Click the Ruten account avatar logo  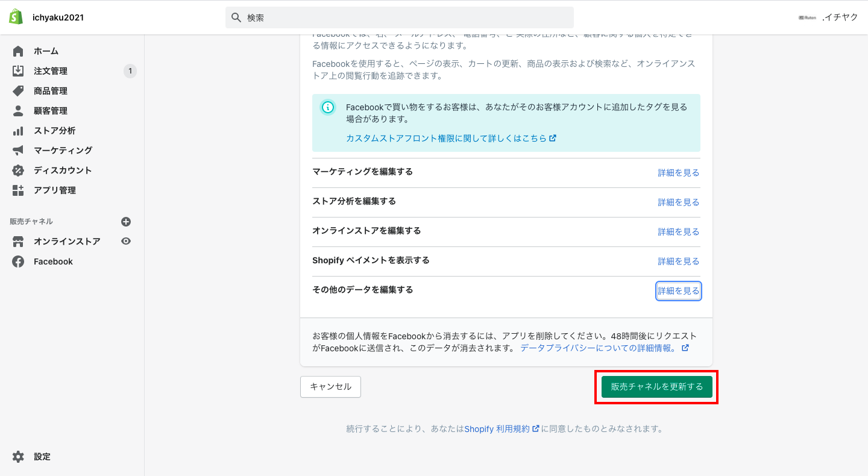click(807, 17)
